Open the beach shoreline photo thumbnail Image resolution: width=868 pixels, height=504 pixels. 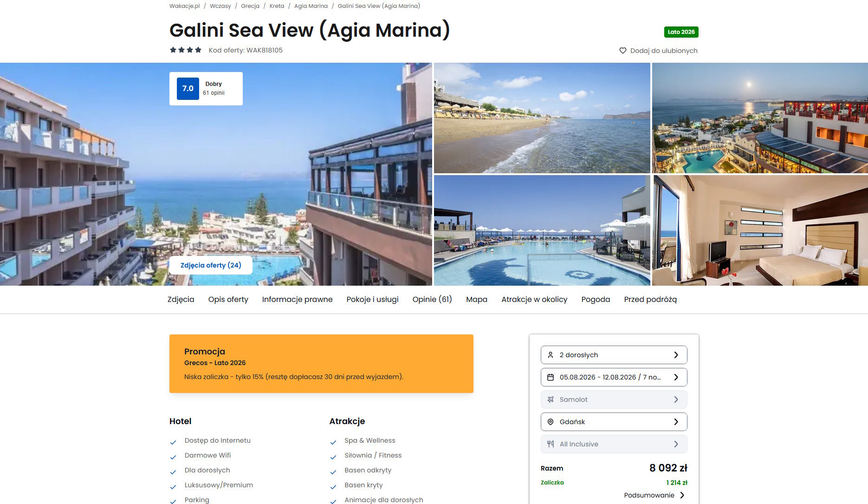pyautogui.click(x=542, y=118)
